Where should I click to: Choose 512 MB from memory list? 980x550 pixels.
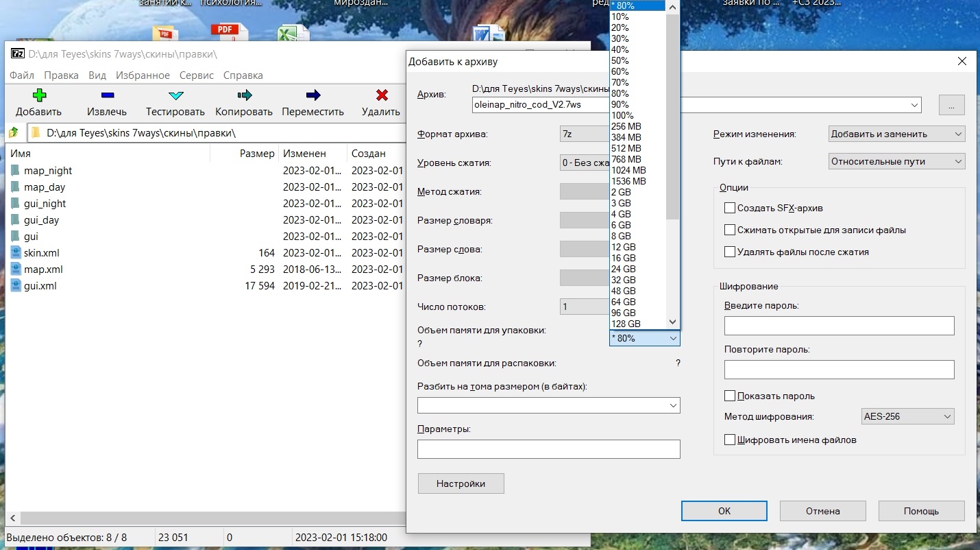point(626,148)
